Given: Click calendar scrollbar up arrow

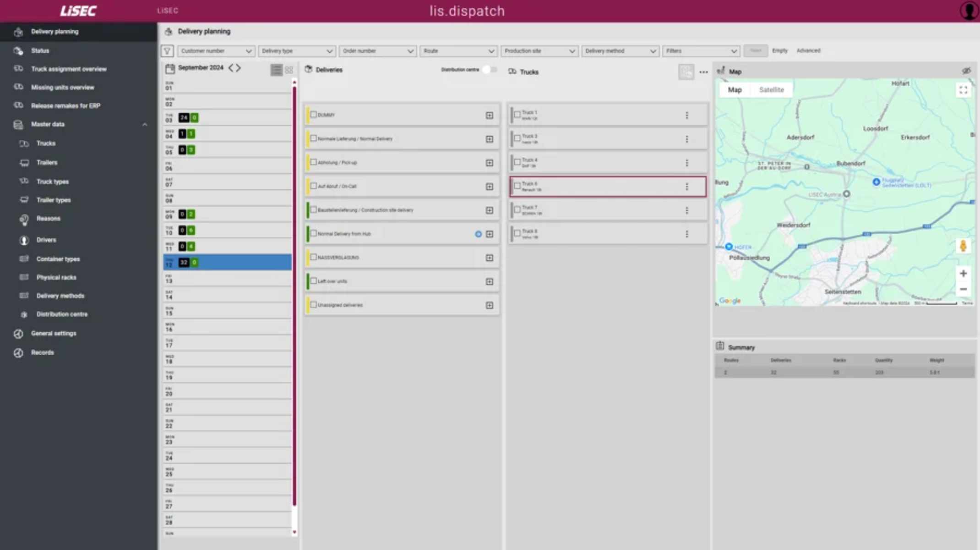Looking at the screenshot, I should [294, 82].
